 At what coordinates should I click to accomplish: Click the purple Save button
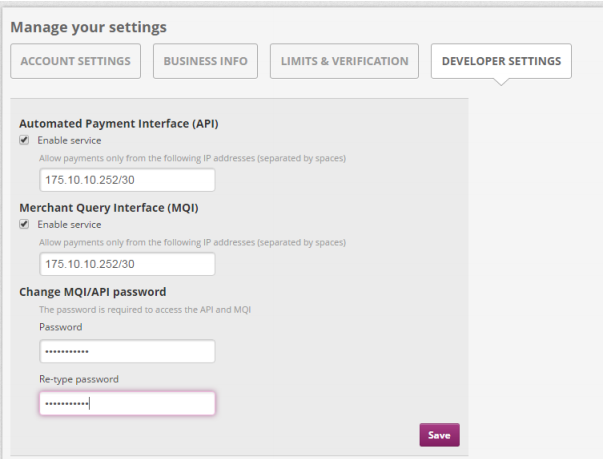(x=439, y=435)
